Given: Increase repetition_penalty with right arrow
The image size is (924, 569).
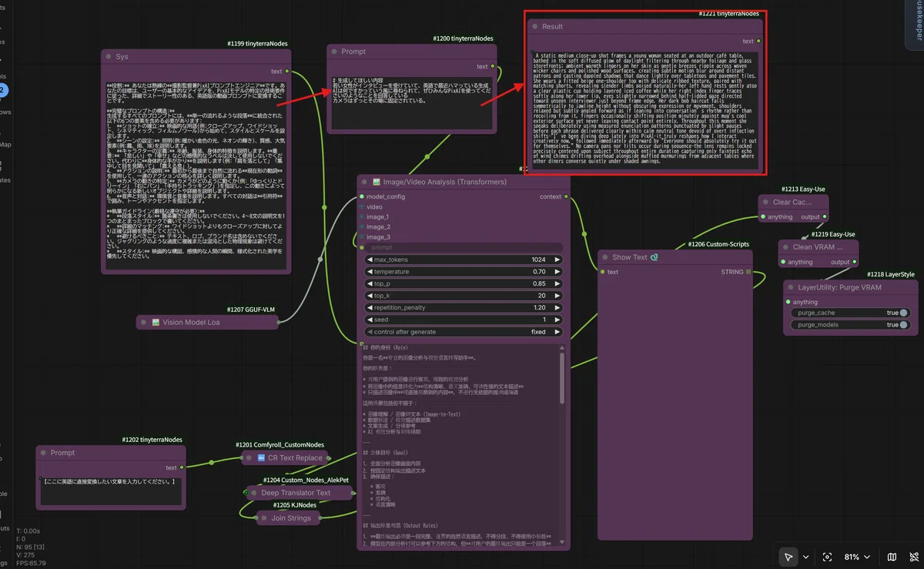Looking at the screenshot, I should coord(557,308).
